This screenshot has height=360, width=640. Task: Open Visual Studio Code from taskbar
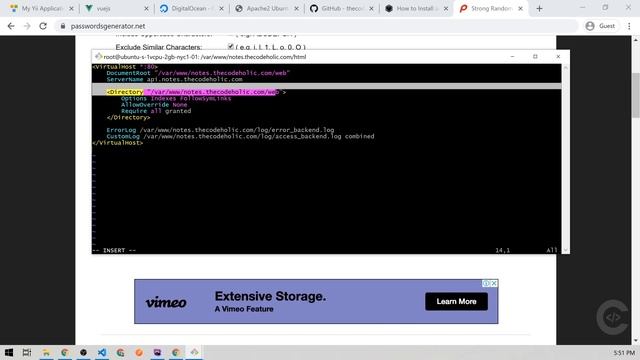(102, 352)
